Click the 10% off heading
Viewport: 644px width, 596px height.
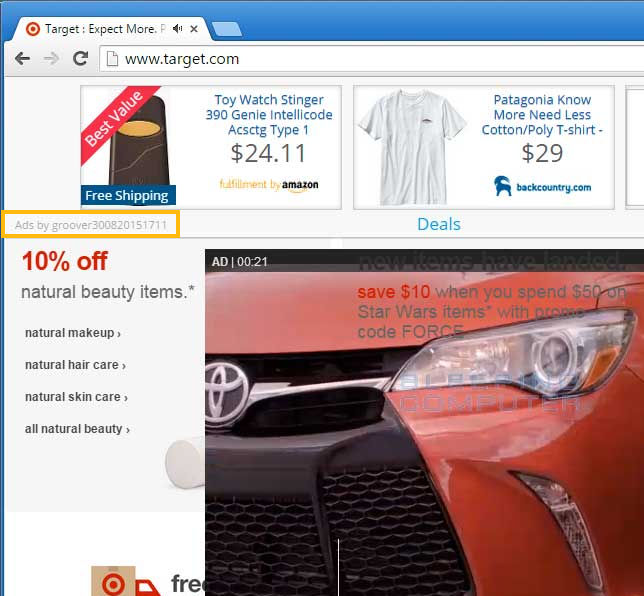pos(65,261)
